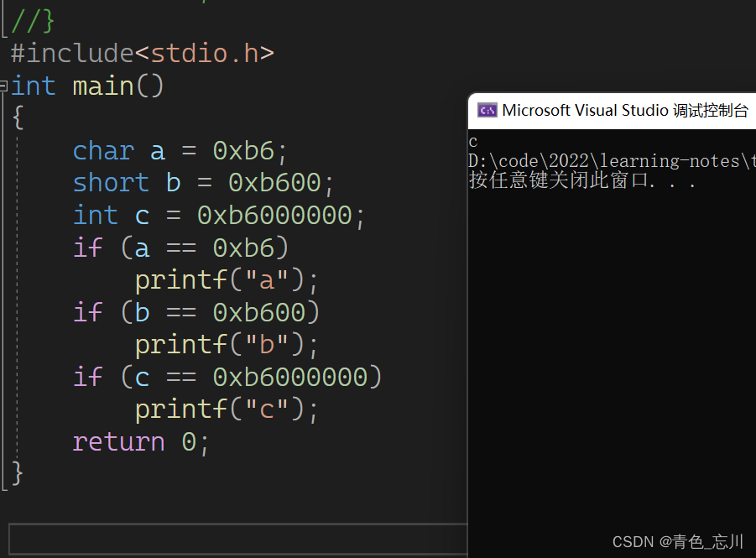Collapse the int main() code block
756x558 pixels.
4,86
